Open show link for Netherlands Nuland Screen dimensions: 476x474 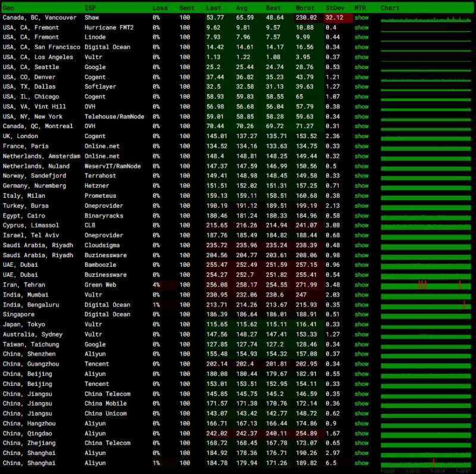361,166
